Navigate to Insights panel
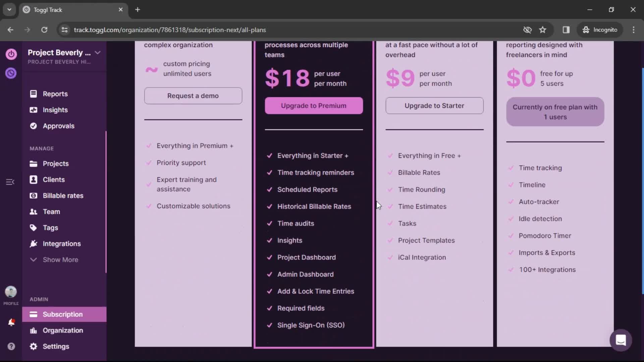 click(x=55, y=110)
